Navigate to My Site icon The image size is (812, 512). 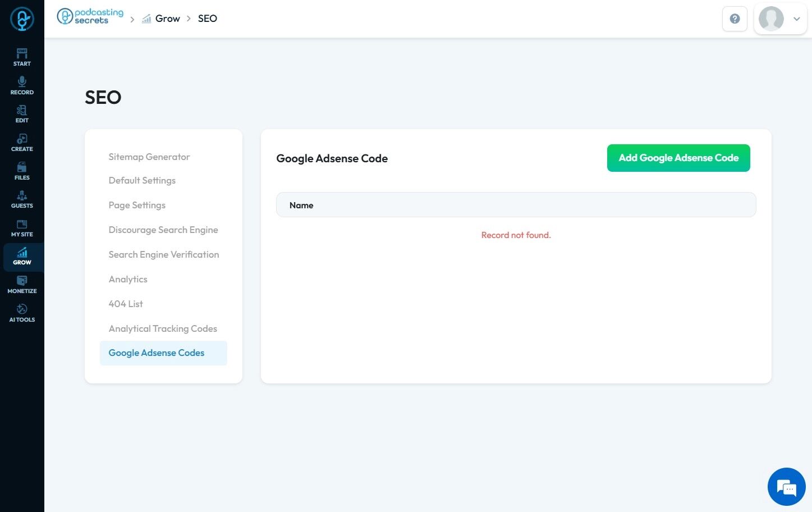point(22,228)
